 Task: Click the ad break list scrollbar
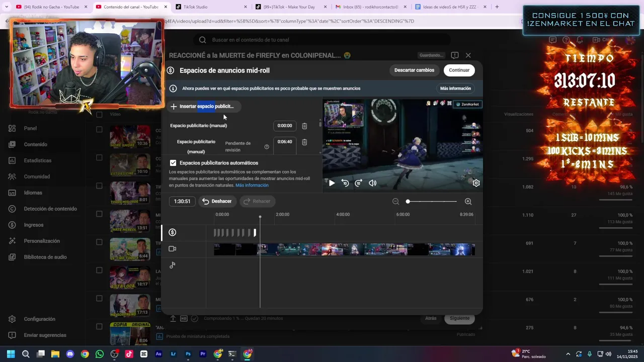(319, 123)
